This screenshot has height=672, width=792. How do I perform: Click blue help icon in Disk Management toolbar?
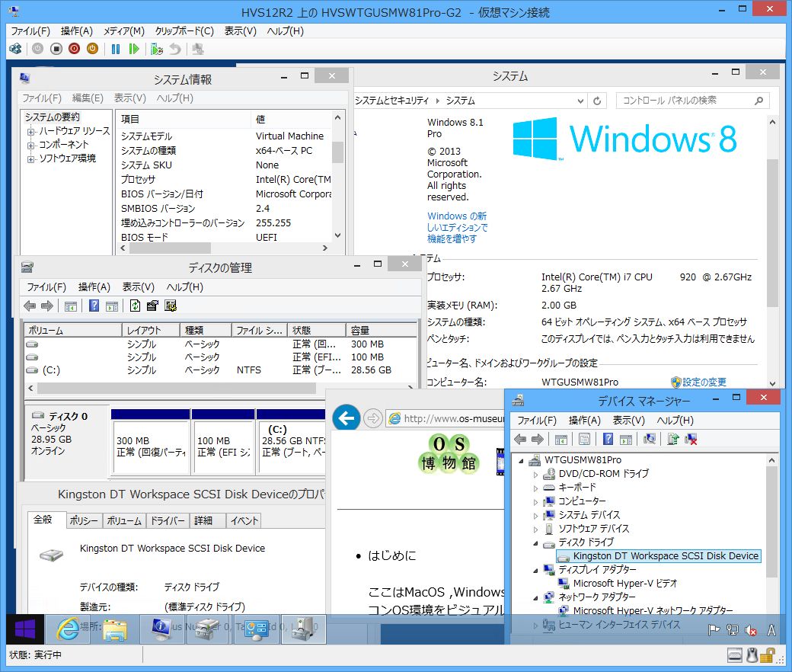coord(94,306)
